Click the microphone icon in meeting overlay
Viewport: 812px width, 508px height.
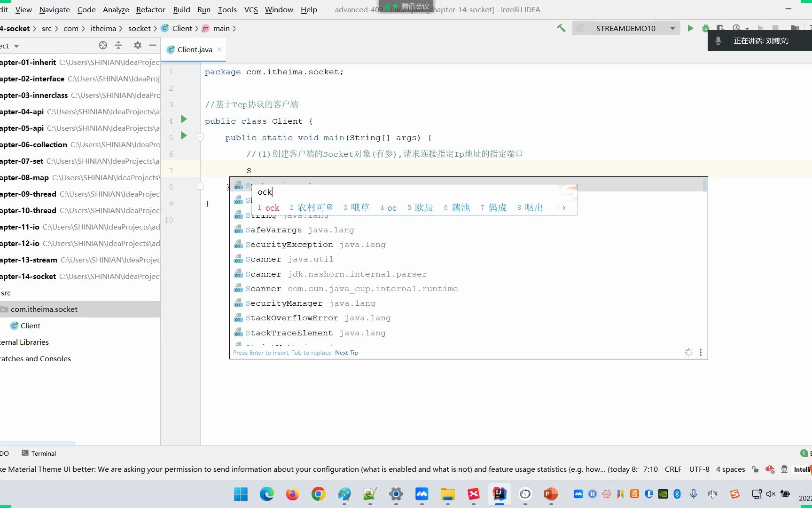coord(718,41)
